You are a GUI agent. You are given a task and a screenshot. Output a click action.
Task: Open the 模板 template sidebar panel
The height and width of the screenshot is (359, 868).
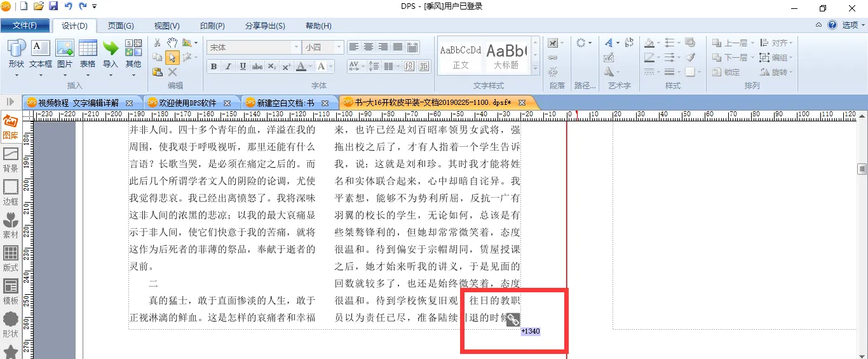[11, 292]
